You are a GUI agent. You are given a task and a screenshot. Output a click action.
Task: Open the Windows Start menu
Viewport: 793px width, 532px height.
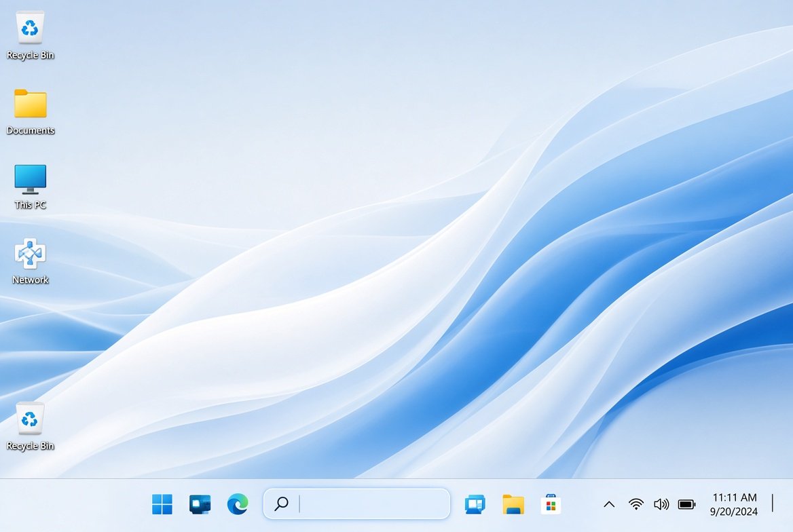point(162,504)
